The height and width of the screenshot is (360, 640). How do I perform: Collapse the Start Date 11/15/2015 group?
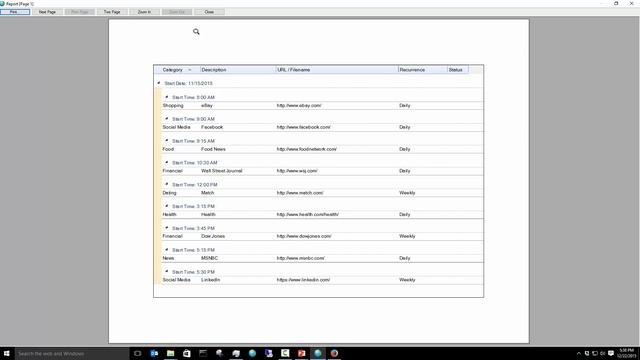point(159,83)
